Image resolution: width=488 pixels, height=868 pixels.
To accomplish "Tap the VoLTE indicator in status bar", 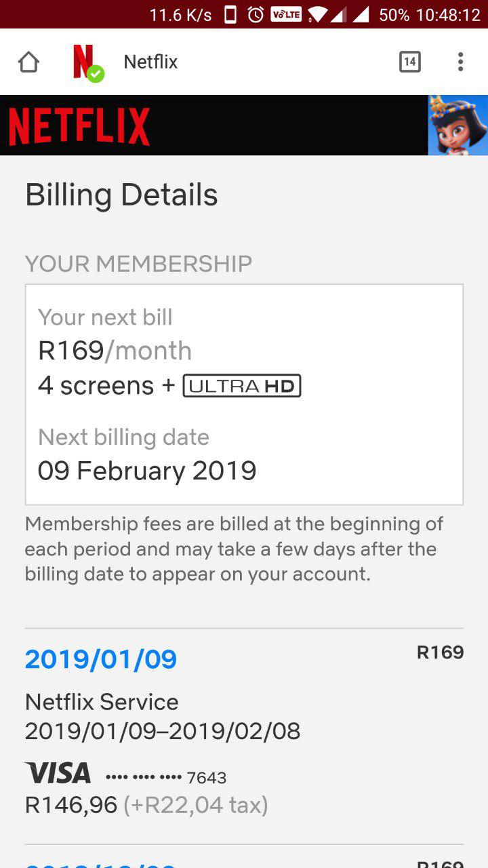I will click(x=286, y=14).
